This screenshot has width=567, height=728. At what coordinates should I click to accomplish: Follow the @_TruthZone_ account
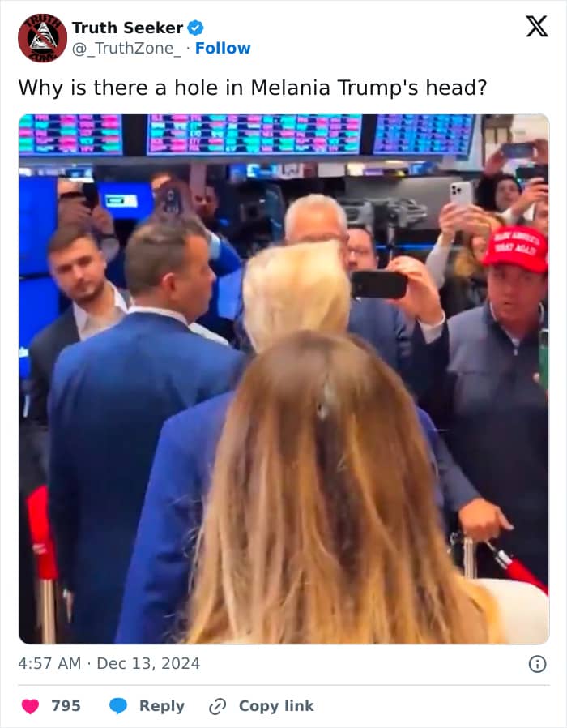click(223, 48)
